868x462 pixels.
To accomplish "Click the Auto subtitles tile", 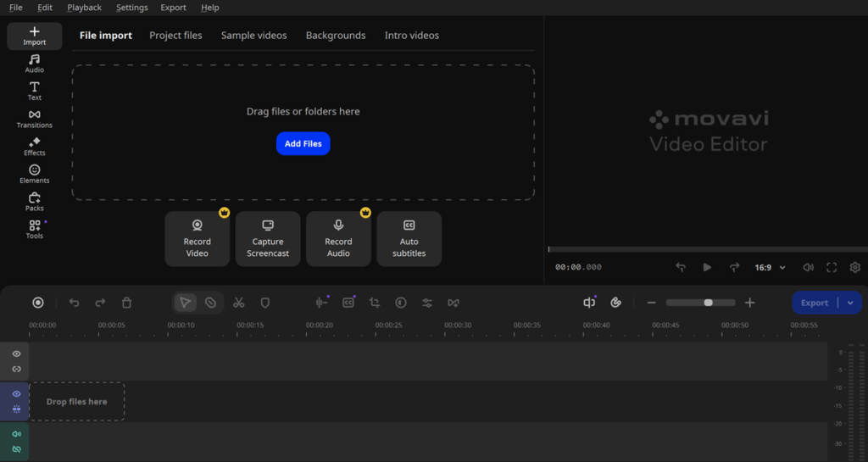I will 409,238.
